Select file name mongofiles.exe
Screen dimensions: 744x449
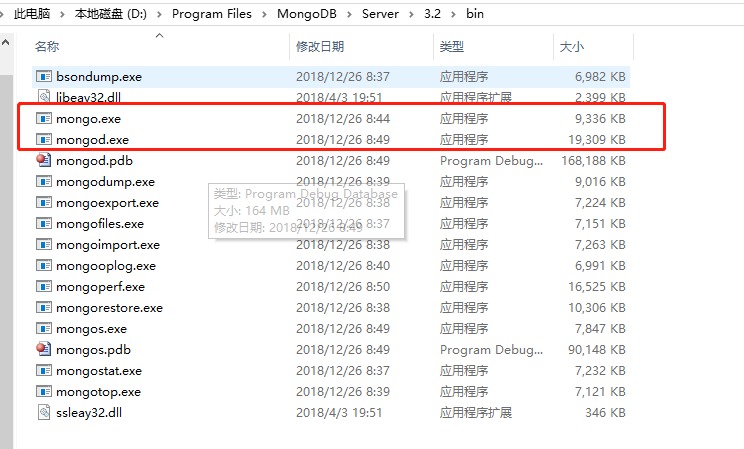click(x=100, y=224)
